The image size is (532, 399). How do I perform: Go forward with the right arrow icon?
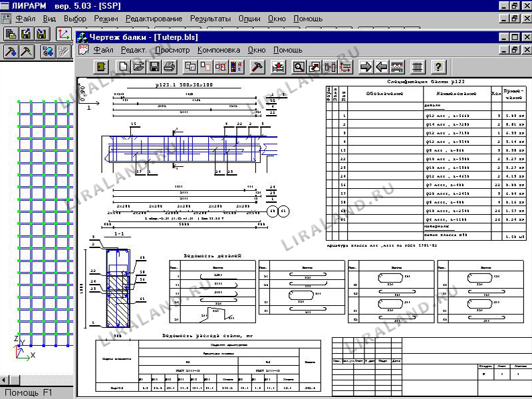pyautogui.click(x=365, y=66)
